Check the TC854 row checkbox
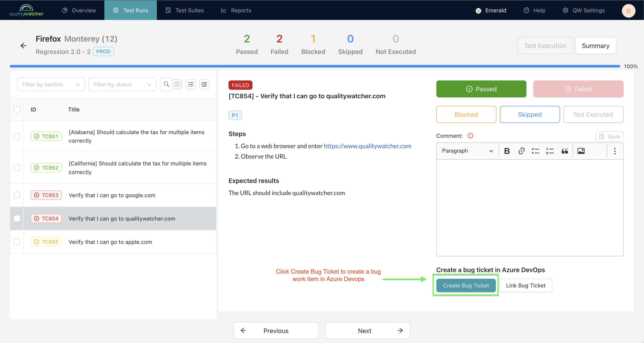This screenshot has height=343, width=644. pyautogui.click(x=17, y=218)
